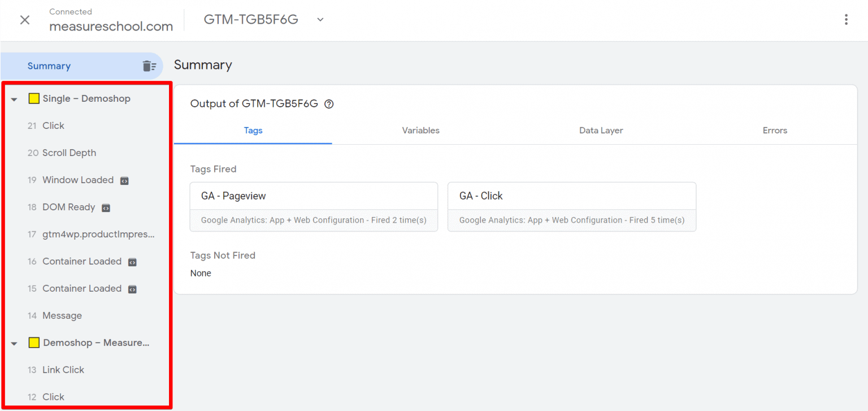Image resolution: width=868 pixels, height=411 pixels.
Task: Click the code icon next to Window Loaded
Action: click(x=125, y=180)
